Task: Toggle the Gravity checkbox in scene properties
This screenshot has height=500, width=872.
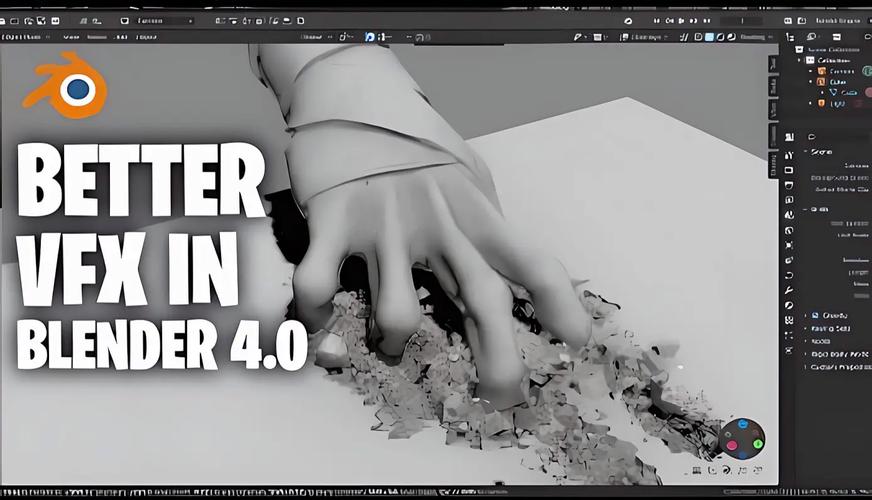Action: tap(815, 315)
